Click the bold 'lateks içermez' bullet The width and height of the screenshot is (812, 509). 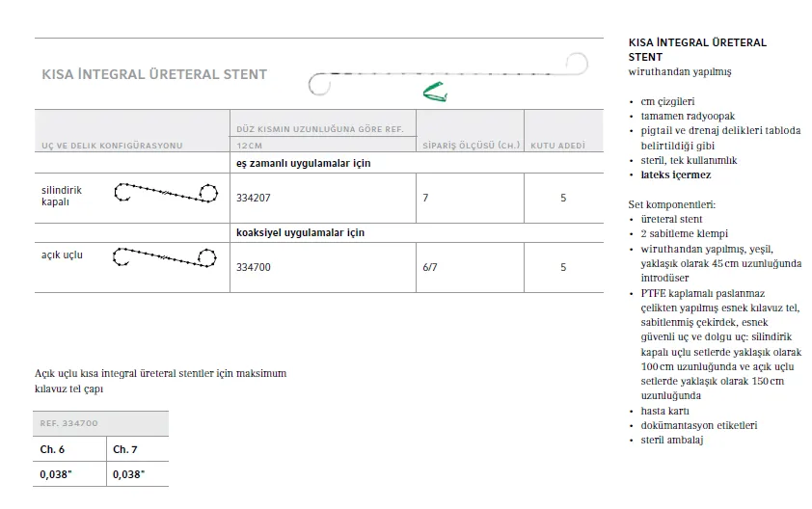[x=676, y=174]
